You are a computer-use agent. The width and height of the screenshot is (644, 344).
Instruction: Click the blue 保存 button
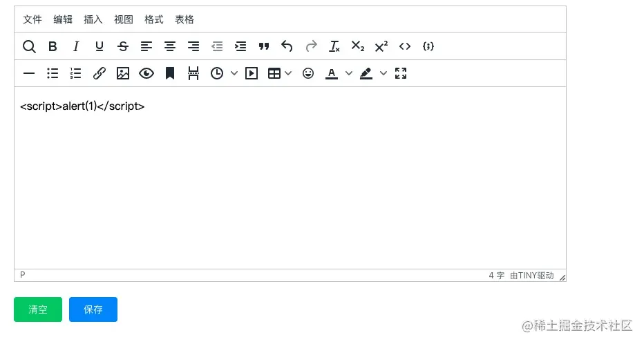point(93,309)
